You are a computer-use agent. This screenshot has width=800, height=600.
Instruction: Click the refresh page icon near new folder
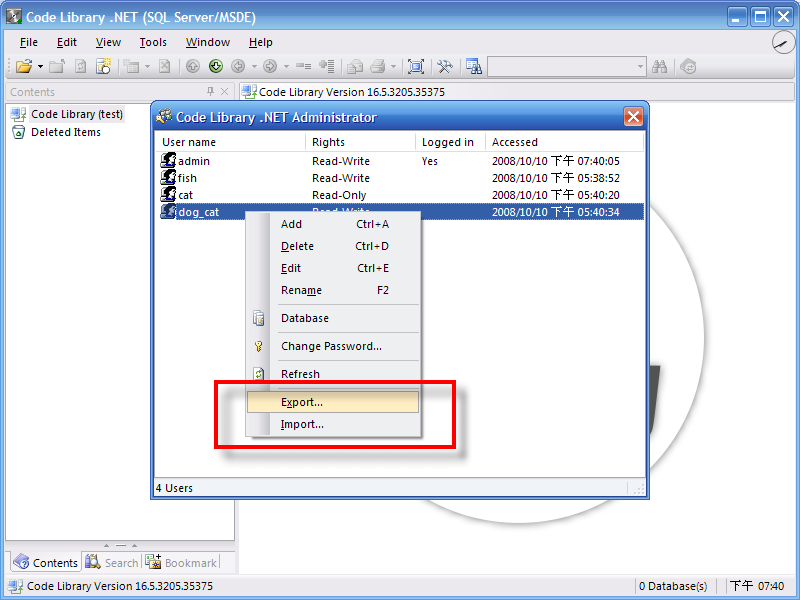[x=80, y=66]
